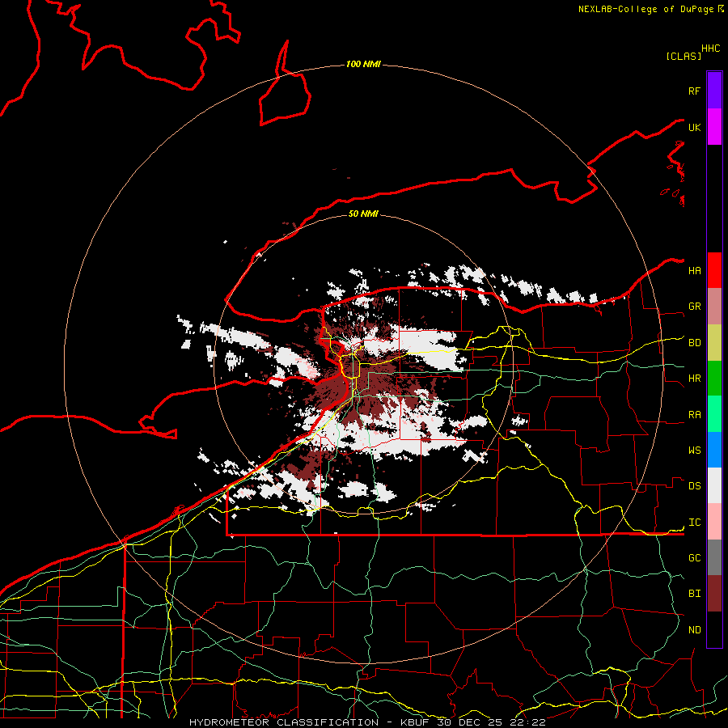Click the '[CLAS]' legend heading
Image resolution: width=728 pixels, height=728 pixels.
click(684, 56)
